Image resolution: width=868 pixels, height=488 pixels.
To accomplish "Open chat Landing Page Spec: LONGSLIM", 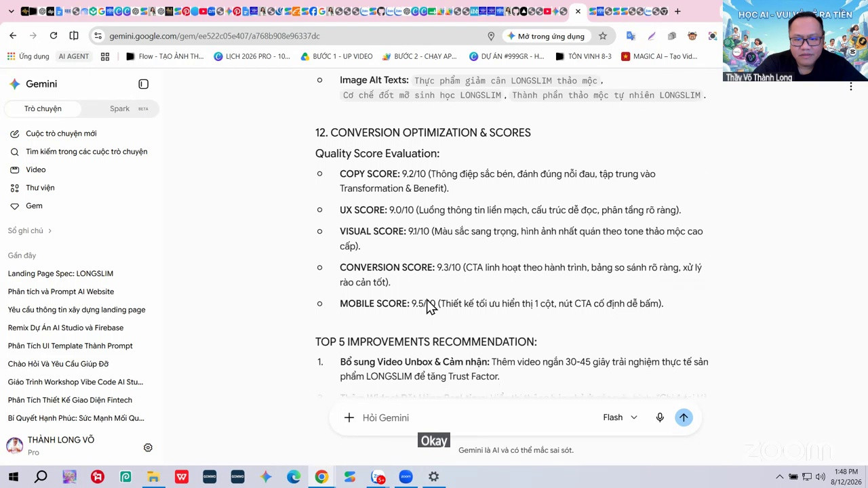I will [60, 274].
